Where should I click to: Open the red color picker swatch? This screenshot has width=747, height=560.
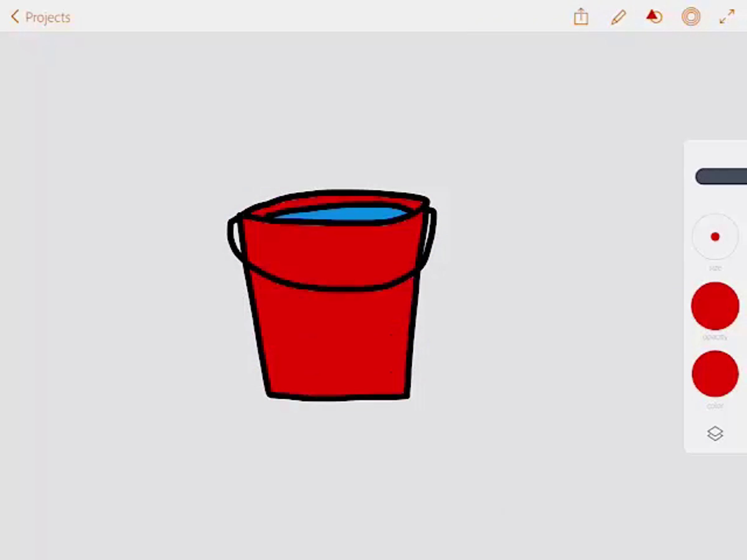715,374
